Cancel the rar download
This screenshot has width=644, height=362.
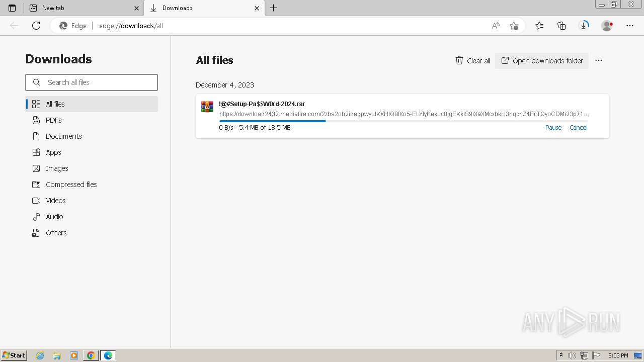[x=579, y=128]
